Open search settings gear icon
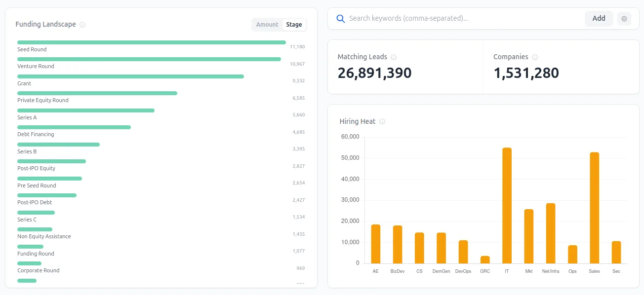The width and height of the screenshot is (644, 295). pyautogui.click(x=624, y=19)
